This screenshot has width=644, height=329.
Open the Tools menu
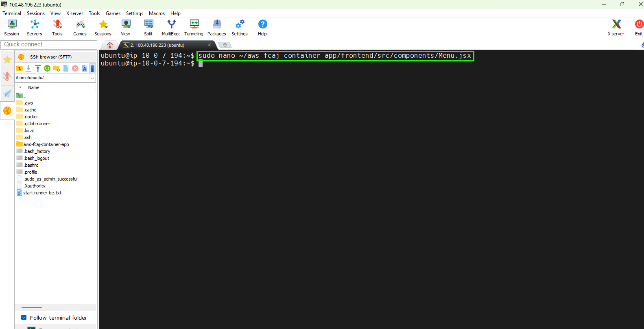pyautogui.click(x=94, y=13)
